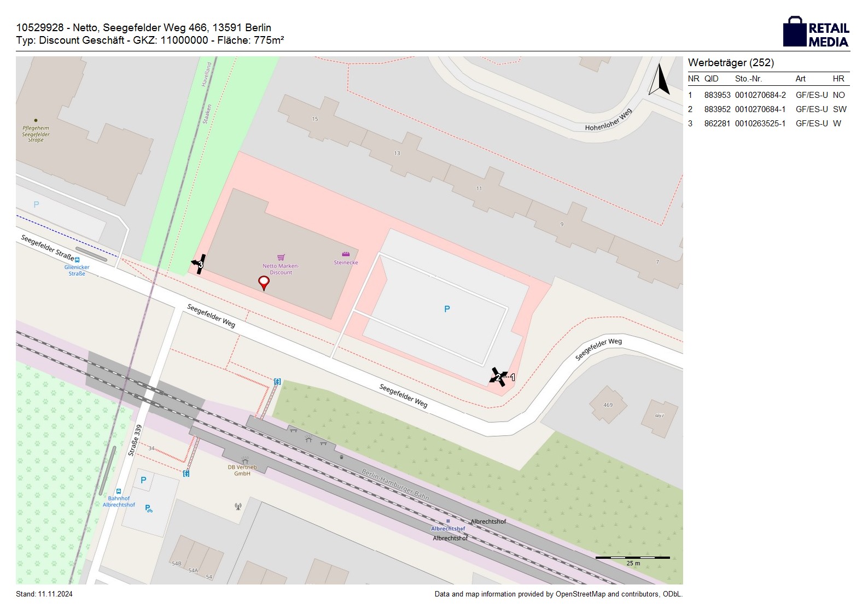Click the antenna tower icon
The width and height of the screenshot is (868, 614).
click(x=238, y=506)
